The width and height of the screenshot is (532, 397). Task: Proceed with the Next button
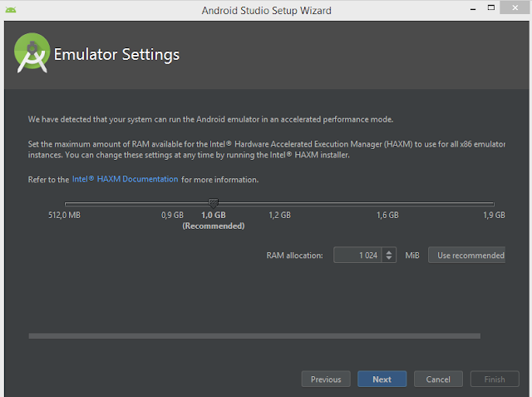[x=382, y=379]
